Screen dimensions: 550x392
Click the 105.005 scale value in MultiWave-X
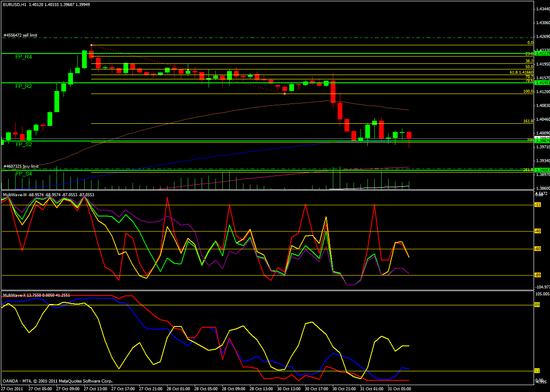543,294
